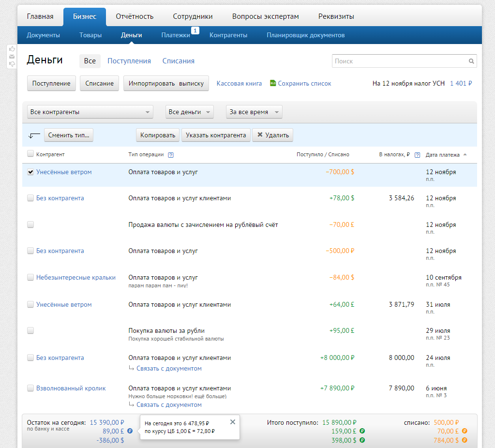The image size is (495, 448).
Task: Click the thumbs-down feedback icon
Action: (x=12, y=64)
